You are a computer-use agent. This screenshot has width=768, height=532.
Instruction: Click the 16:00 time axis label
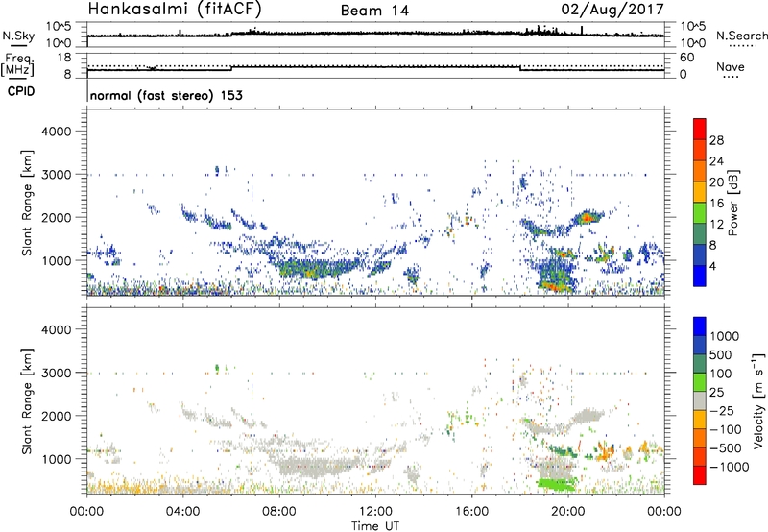471,512
